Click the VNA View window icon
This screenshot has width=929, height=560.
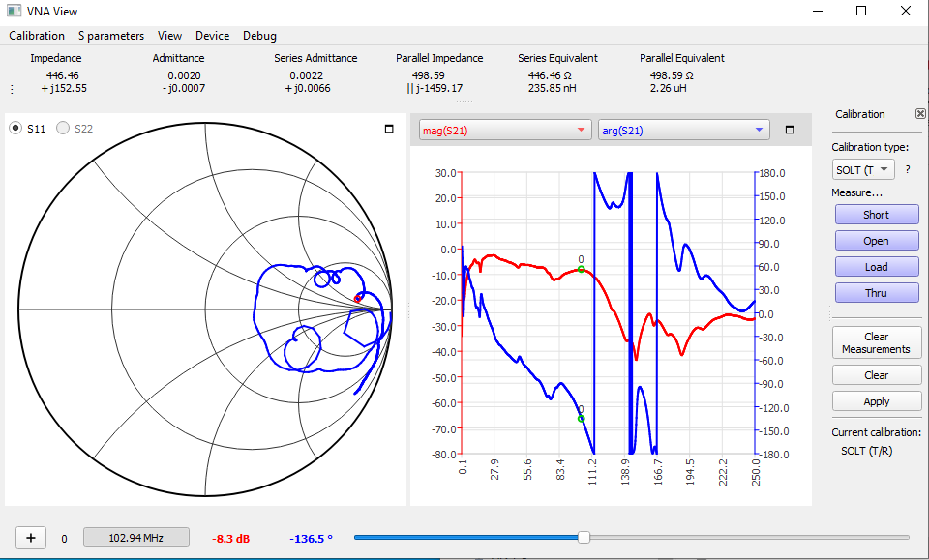[x=14, y=11]
